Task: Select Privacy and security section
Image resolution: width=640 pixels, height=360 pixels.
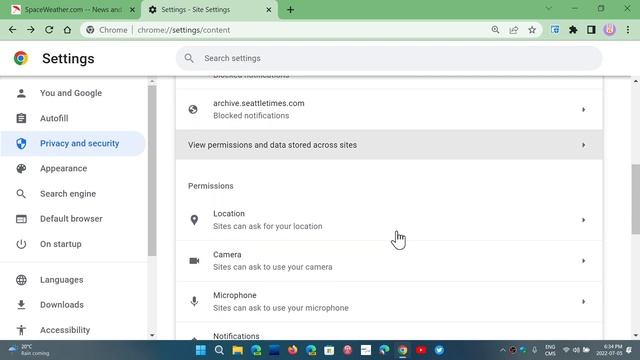Action: 73,143
